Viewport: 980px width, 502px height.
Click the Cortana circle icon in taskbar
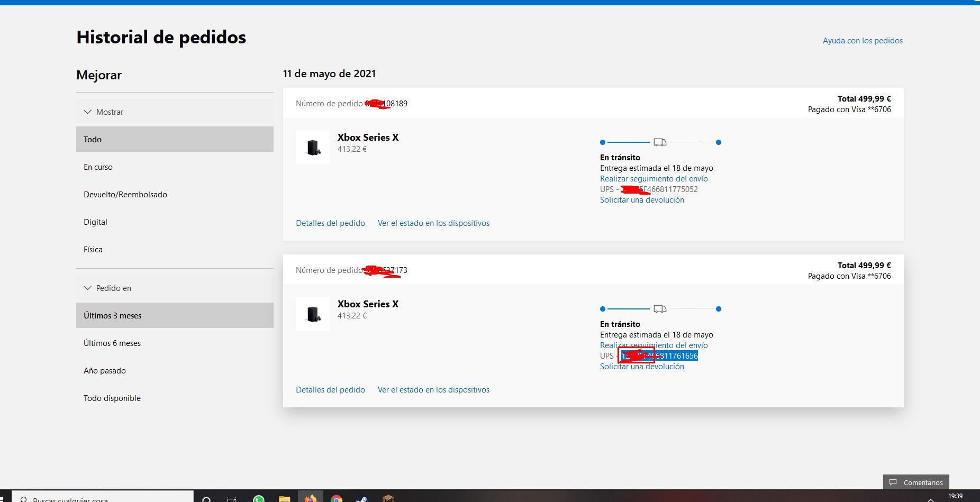(207, 499)
